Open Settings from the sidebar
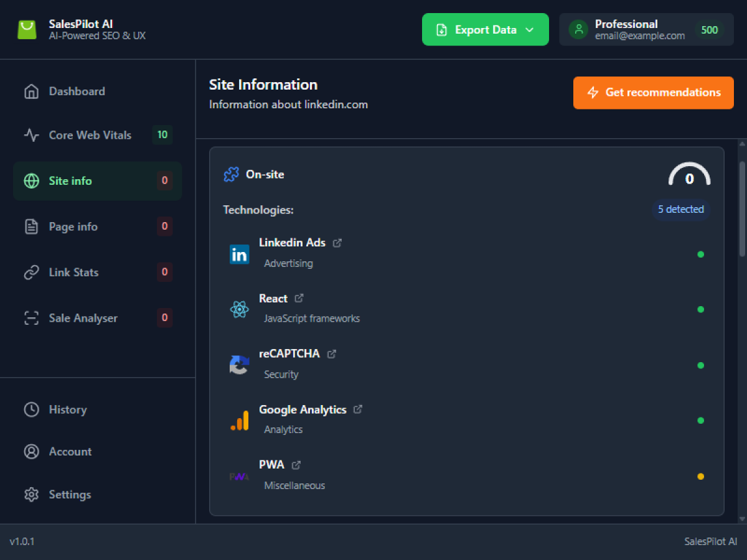Image resolution: width=747 pixels, height=560 pixels. coord(70,495)
